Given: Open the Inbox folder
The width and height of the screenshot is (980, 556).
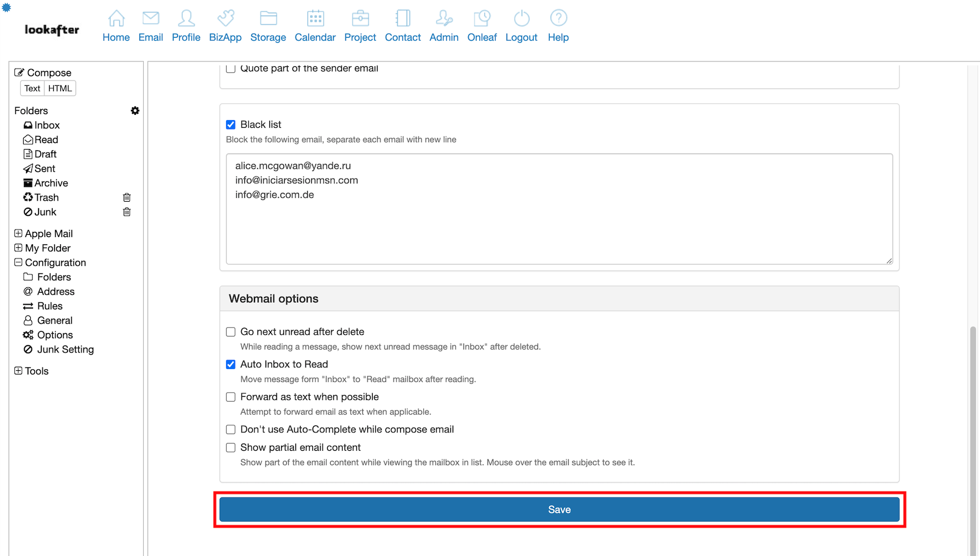Looking at the screenshot, I should click(x=47, y=125).
